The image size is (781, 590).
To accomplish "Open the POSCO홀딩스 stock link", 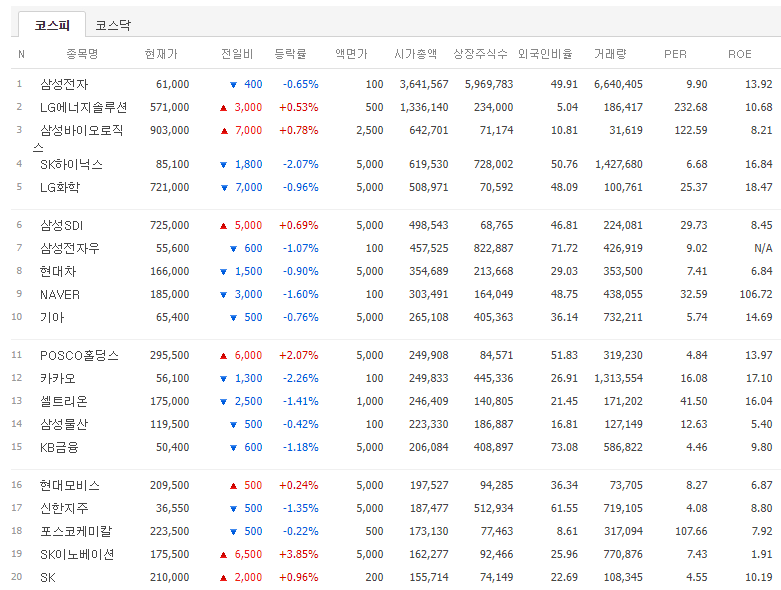I will click(x=79, y=355).
